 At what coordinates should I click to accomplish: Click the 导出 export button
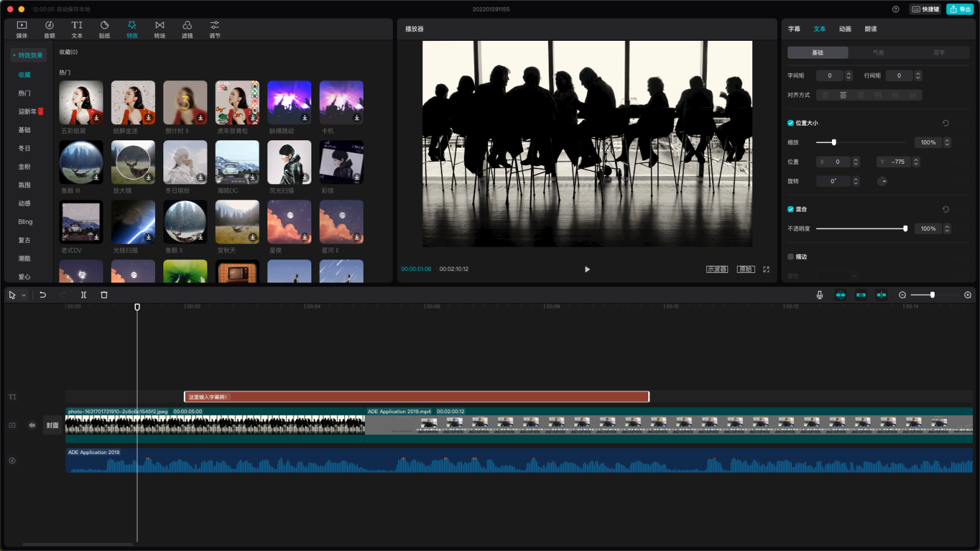coord(960,9)
